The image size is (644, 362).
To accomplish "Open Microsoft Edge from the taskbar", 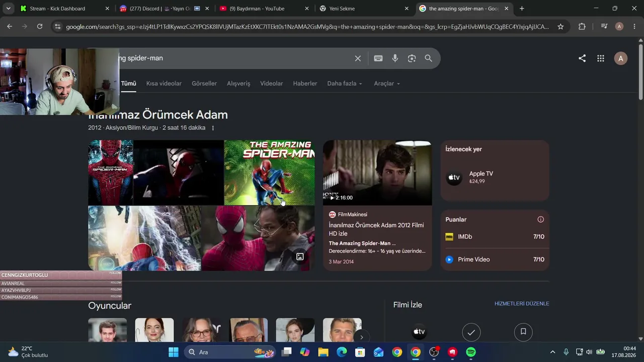I will pos(342,352).
